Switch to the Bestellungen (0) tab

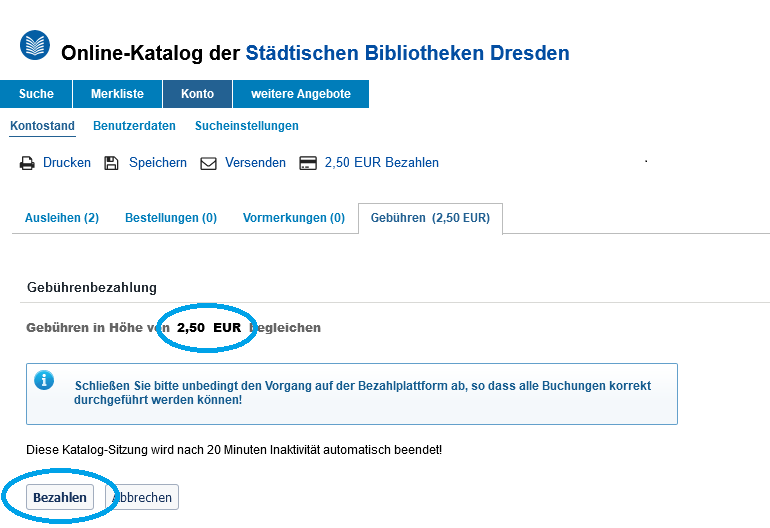coord(171,218)
